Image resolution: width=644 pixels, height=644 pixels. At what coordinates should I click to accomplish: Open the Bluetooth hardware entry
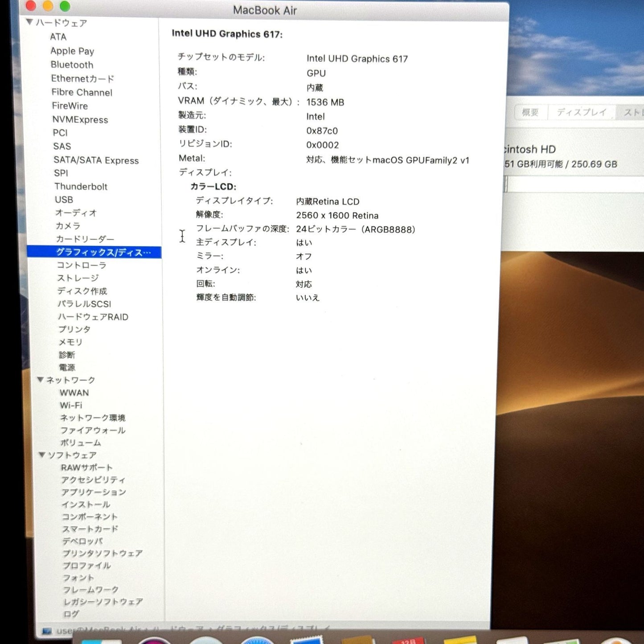tap(72, 65)
